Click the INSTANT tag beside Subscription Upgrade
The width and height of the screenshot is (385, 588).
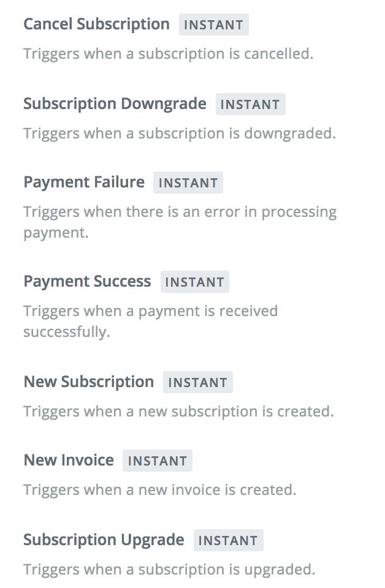pos(228,541)
